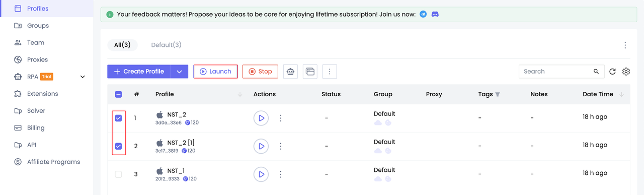The image size is (644, 195).
Task: Click the API sidebar icon
Action: point(18,145)
